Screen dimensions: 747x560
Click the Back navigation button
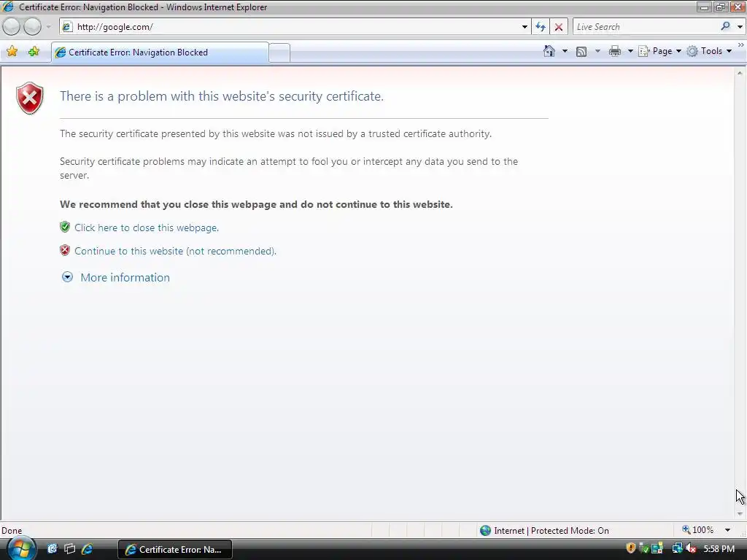point(11,27)
